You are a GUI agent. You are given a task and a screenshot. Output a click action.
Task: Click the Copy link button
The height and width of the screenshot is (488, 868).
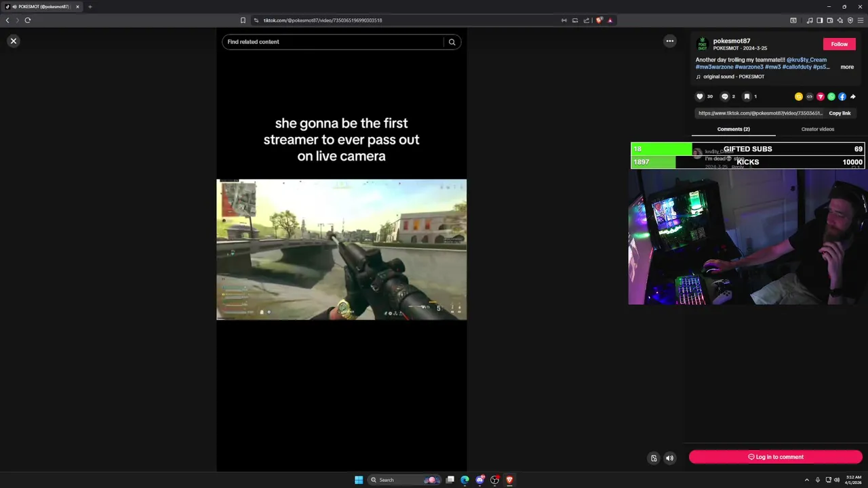pos(840,113)
